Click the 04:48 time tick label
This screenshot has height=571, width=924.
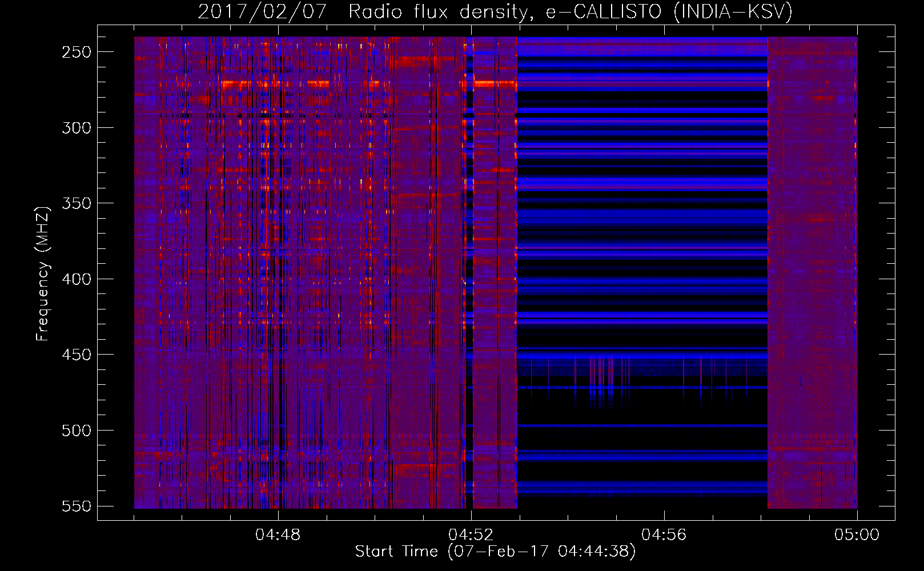(x=278, y=535)
